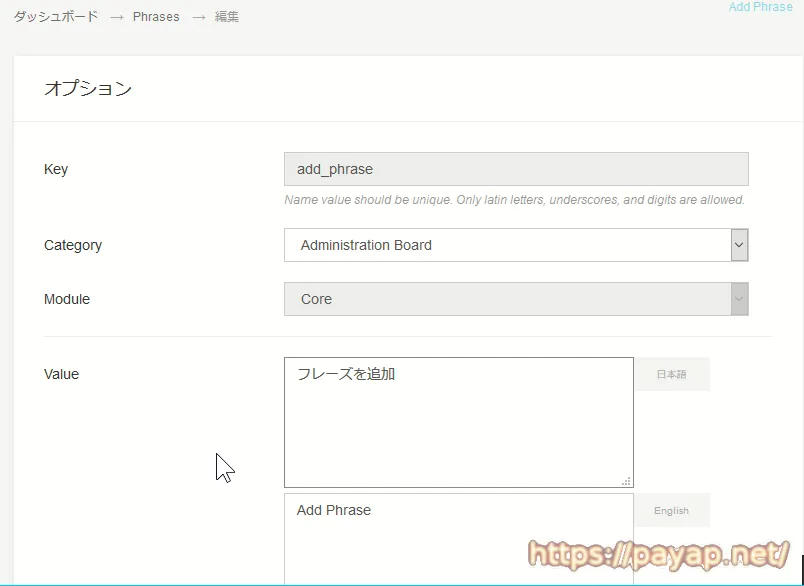Open the Add Phrase link at top right

tap(760, 7)
